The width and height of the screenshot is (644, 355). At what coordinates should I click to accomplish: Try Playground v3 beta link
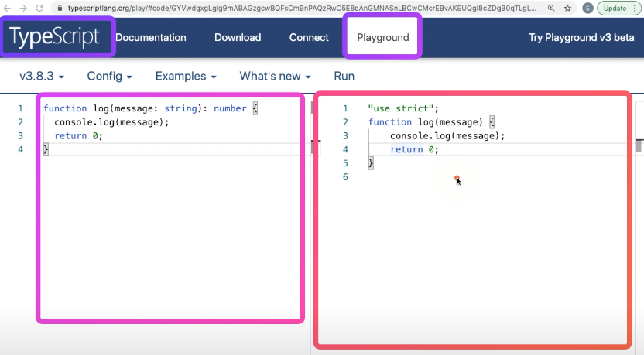[x=581, y=37]
